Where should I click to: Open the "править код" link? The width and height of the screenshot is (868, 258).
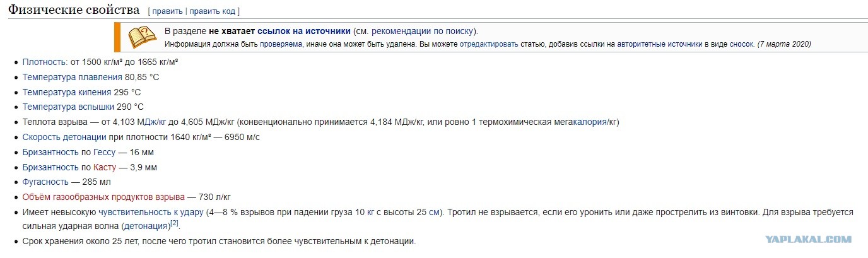click(x=212, y=11)
